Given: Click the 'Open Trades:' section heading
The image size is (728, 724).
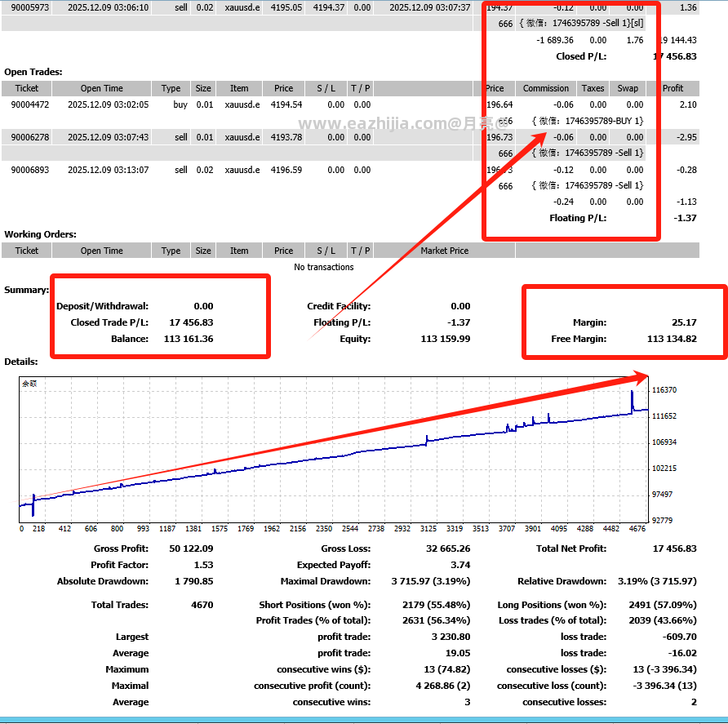Looking at the screenshot, I should tap(33, 72).
